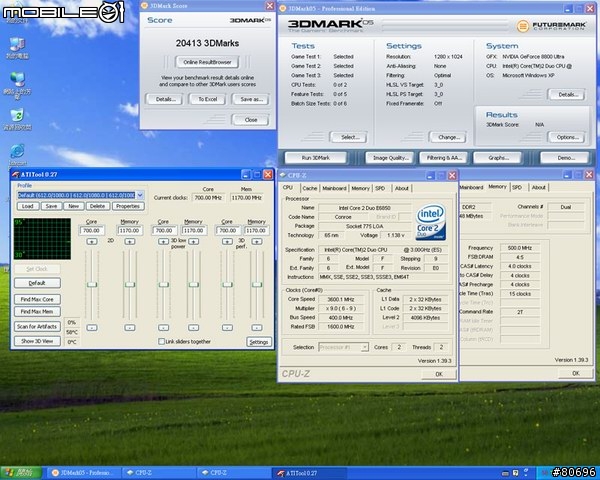Increase 2D Core clock with plus button

(x=92, y=242)
